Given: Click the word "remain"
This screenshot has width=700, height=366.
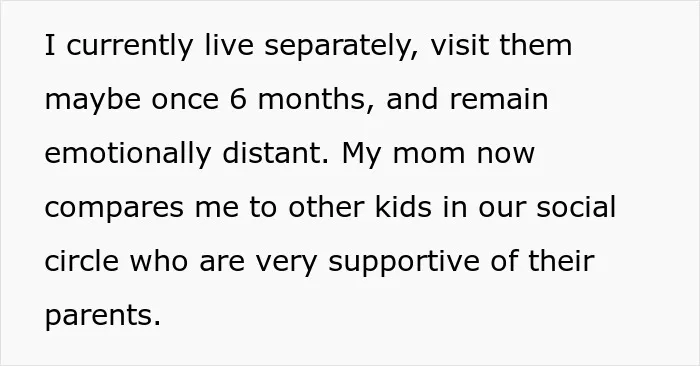Looking at the screenshot, I should 499,99.
